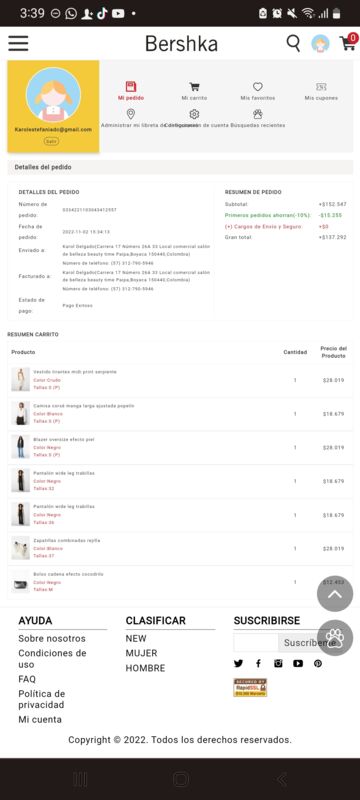Go to Mi carrito cart icon
The width and height of the screenshot is (360, 800).
pos(194,87)
